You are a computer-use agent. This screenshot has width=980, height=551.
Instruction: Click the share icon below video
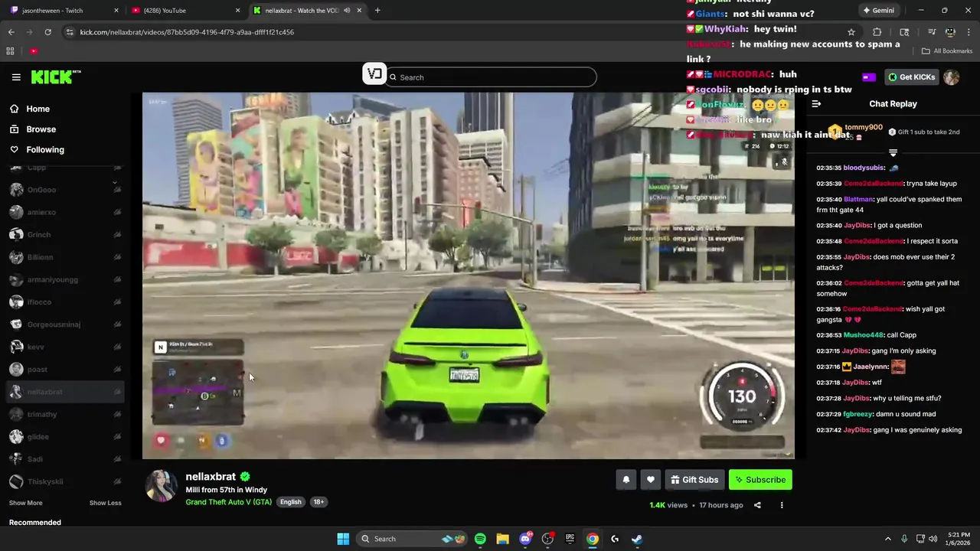click(x=757, y=505)
